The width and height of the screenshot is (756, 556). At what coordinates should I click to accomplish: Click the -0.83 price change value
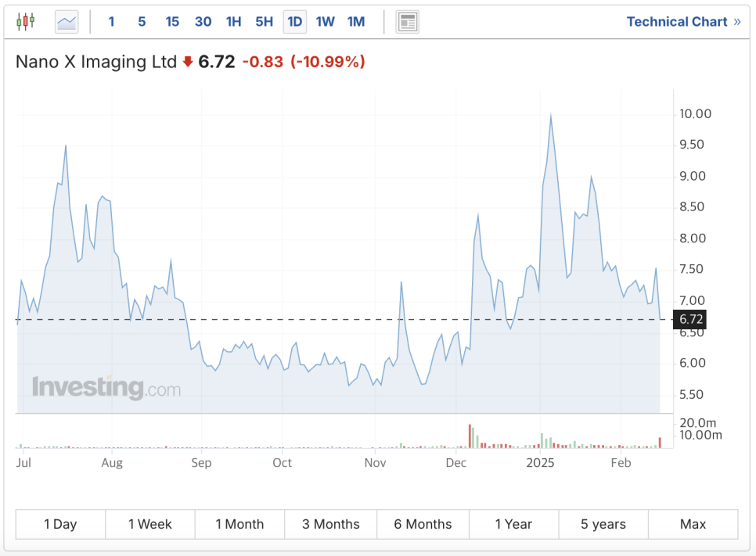click(x=263, y=62)
